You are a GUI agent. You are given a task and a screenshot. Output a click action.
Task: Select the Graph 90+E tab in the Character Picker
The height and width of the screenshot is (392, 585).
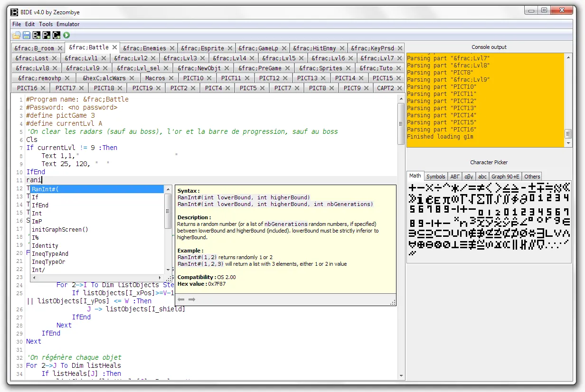(506, 176)
